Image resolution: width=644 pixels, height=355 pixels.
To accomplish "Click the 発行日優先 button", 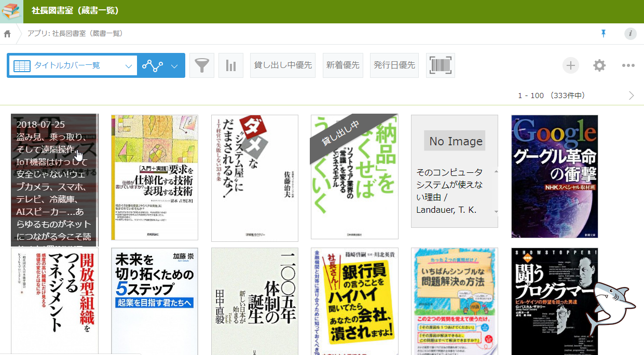I will pos(395,65).
